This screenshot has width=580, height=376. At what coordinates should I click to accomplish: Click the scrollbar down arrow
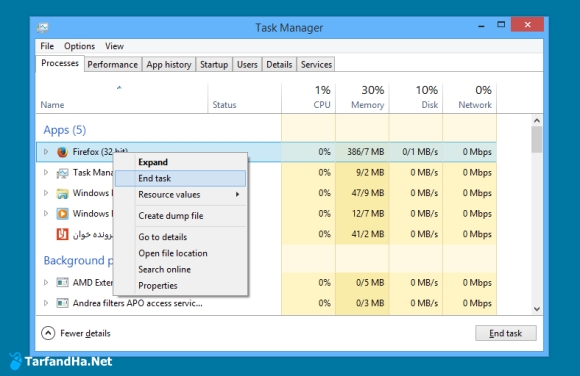[x=537, y=309]
